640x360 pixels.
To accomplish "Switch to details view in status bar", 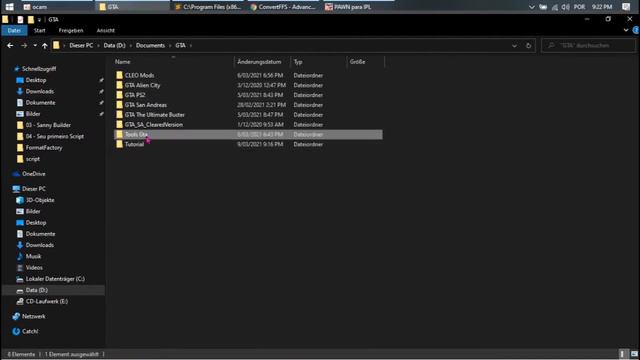I will tap(622, 354).
